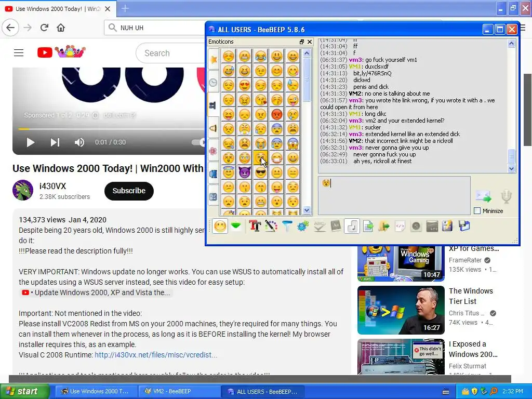Click the gray file-box icon in toolbar
The height and width of the screenshot is (399, 532).
pos(432,226)
